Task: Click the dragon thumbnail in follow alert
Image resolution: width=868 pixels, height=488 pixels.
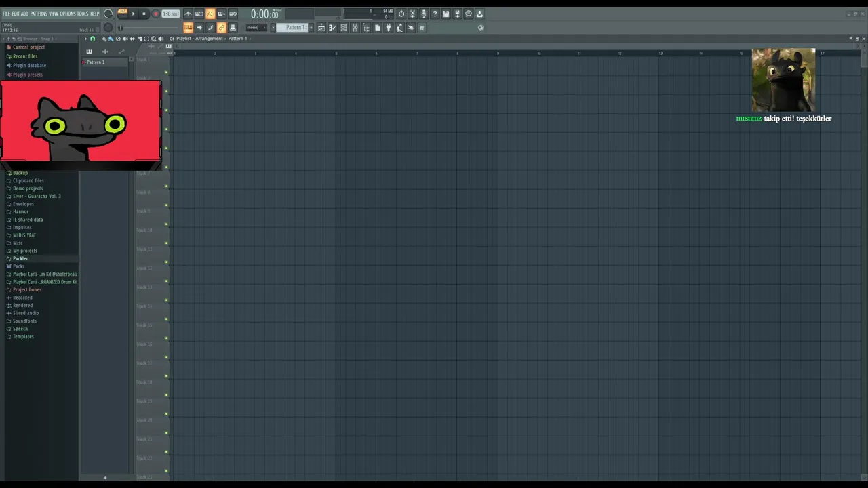Action: [783, 80]
